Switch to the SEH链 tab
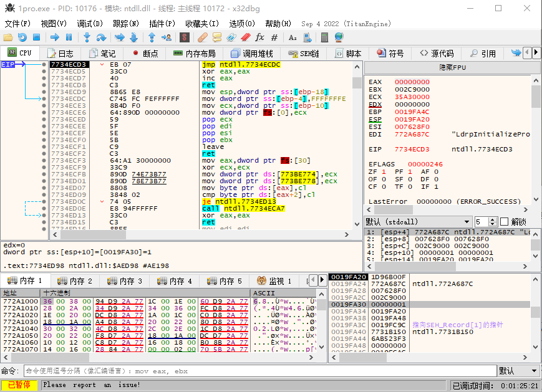Screen dimensions: 542x392 click(x=304, y=54)
